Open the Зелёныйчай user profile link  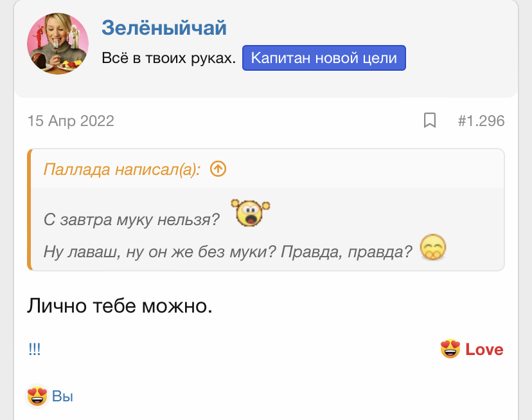(x=164, y=28)
